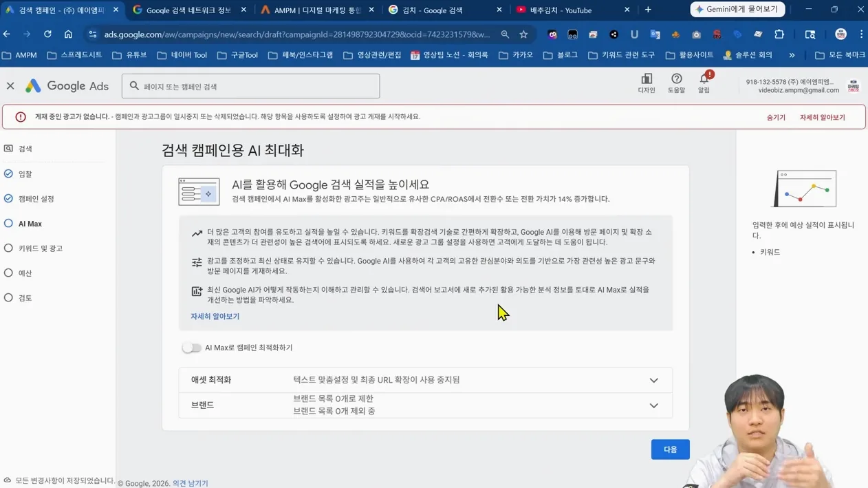The image size is (868, 488).
Task: Open the 도움말 help icon
Action: (x=676, y=79)
